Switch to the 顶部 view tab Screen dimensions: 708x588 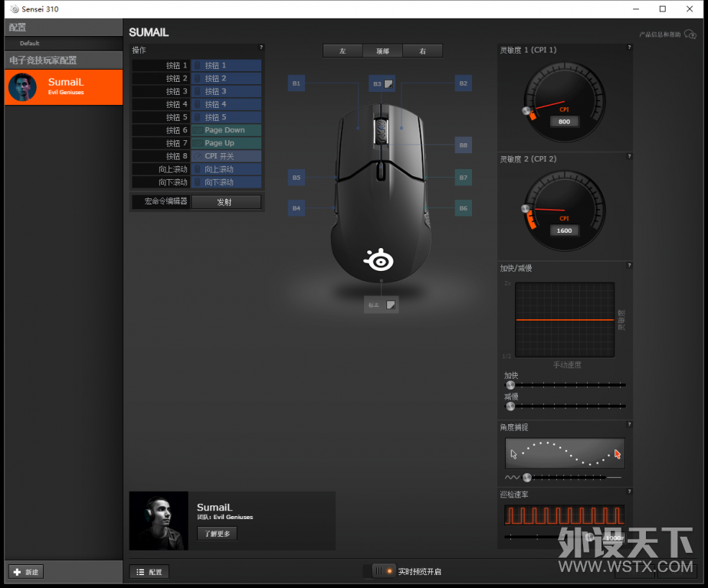pyautogui.click(x=382, y=51)
